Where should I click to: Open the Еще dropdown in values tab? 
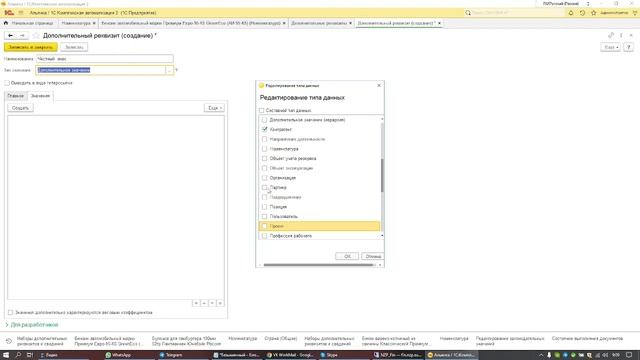[214, 108]
